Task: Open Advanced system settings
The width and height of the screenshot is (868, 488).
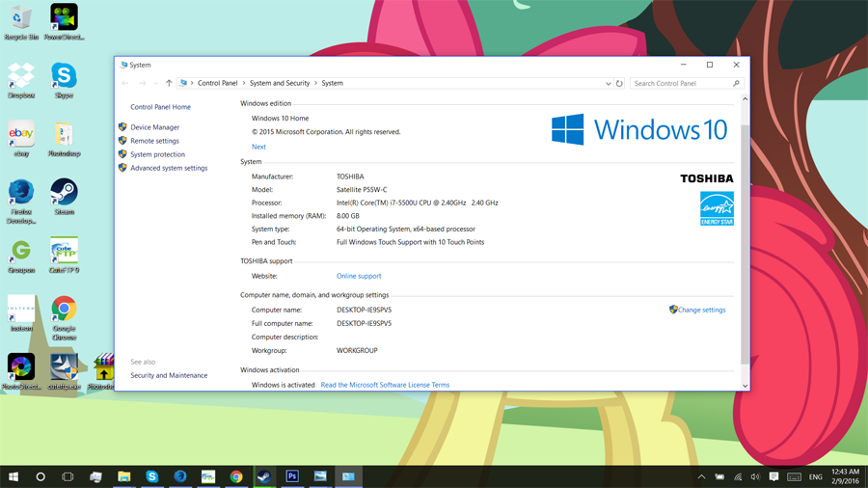Action: pos(169,168)
